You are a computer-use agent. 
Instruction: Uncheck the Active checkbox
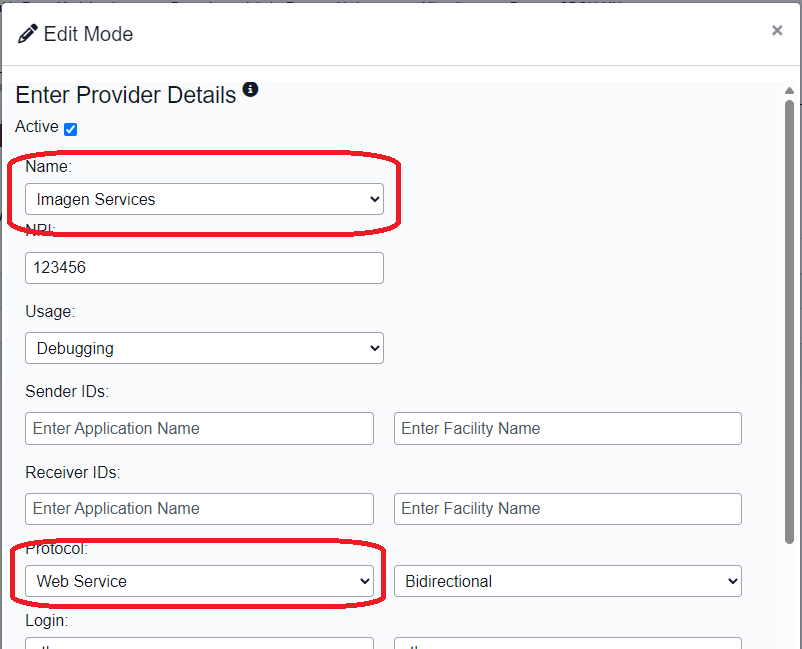click(71, 129)
